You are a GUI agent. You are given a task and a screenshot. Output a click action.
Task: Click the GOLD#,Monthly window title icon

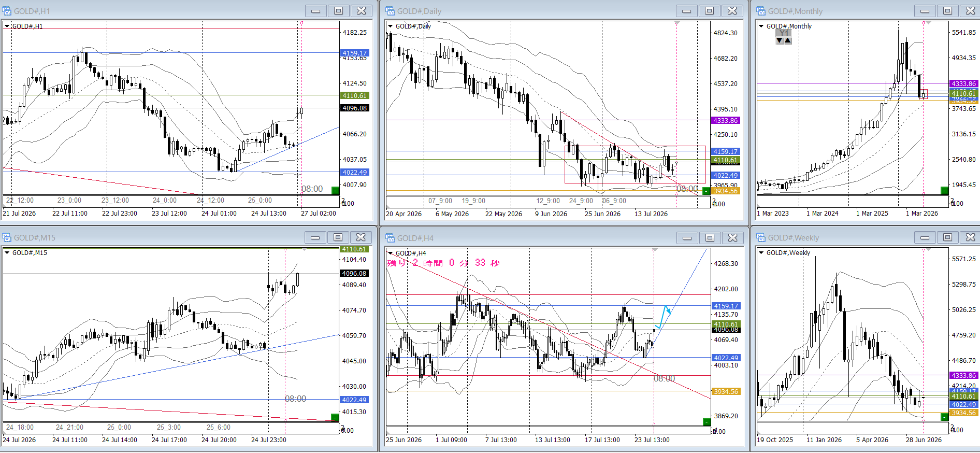pos(761,11)
